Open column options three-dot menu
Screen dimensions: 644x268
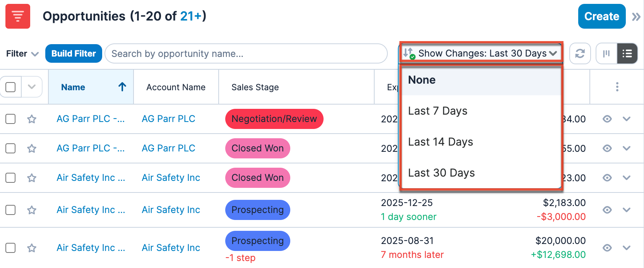(x=617, y=87)
